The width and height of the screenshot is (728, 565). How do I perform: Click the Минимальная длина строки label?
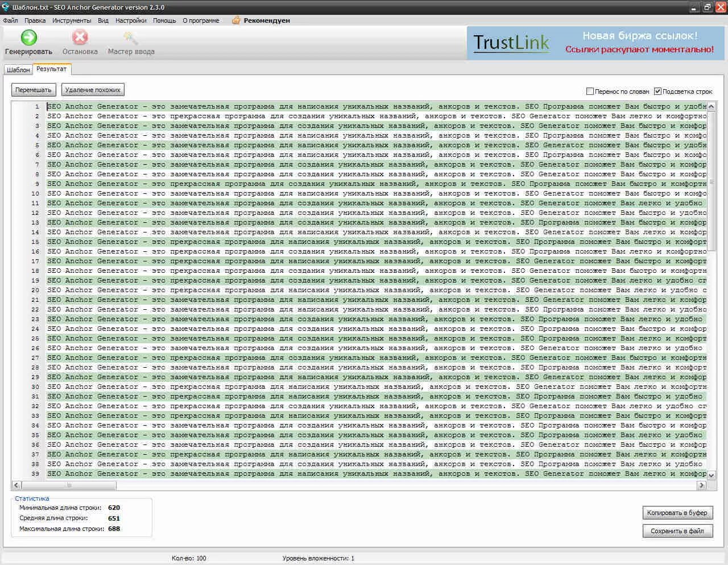(x=60, y=508)
